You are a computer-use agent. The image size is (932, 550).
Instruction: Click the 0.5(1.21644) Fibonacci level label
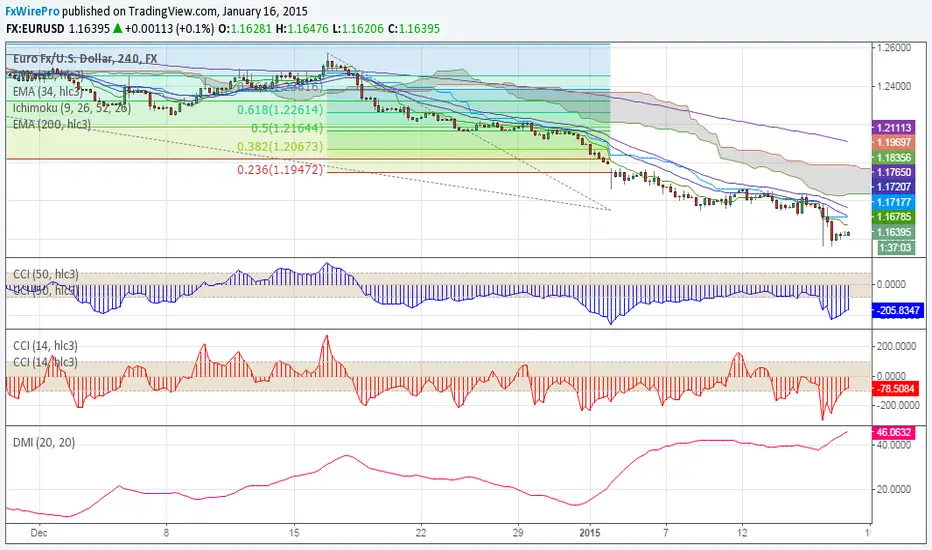click(287, 128)
